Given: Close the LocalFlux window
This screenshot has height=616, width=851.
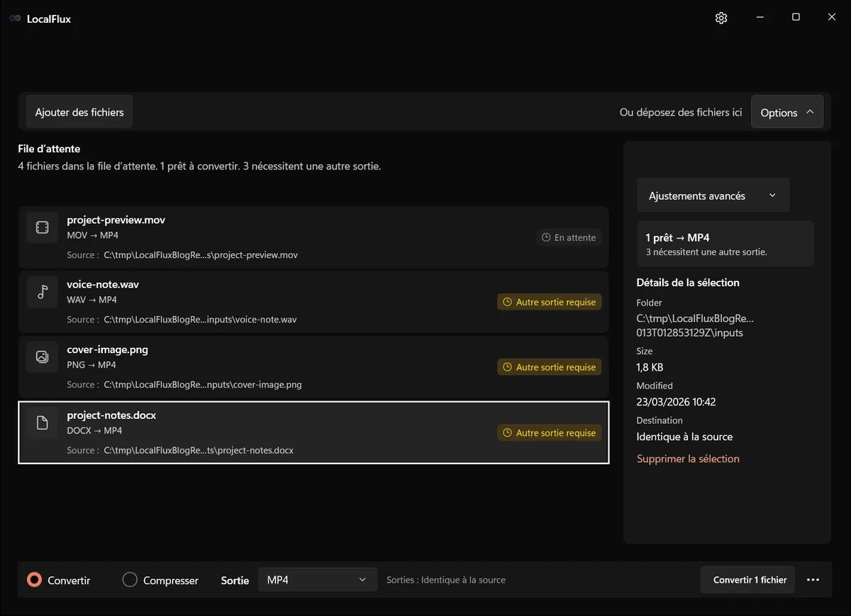Looking at the screenshot, I should point(832,18).
